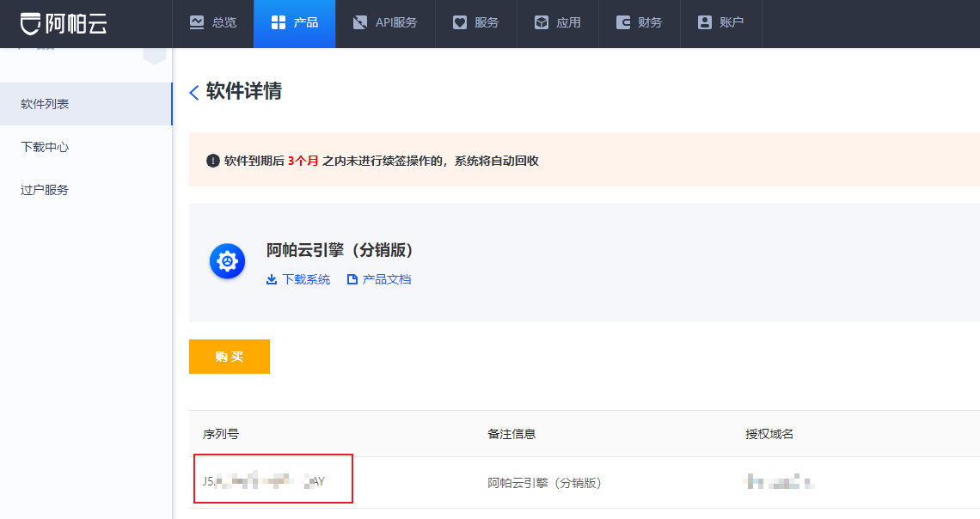Open the API服务 tab
This screenshot has height=519, width=980.
385,23
